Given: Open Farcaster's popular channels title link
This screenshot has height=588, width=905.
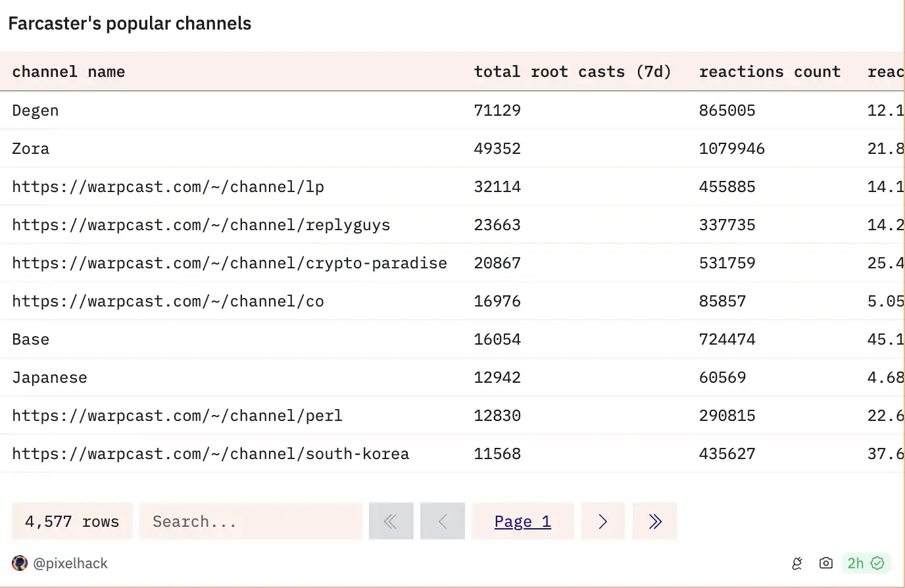Looking at the screenshot, I should point(130,24).
